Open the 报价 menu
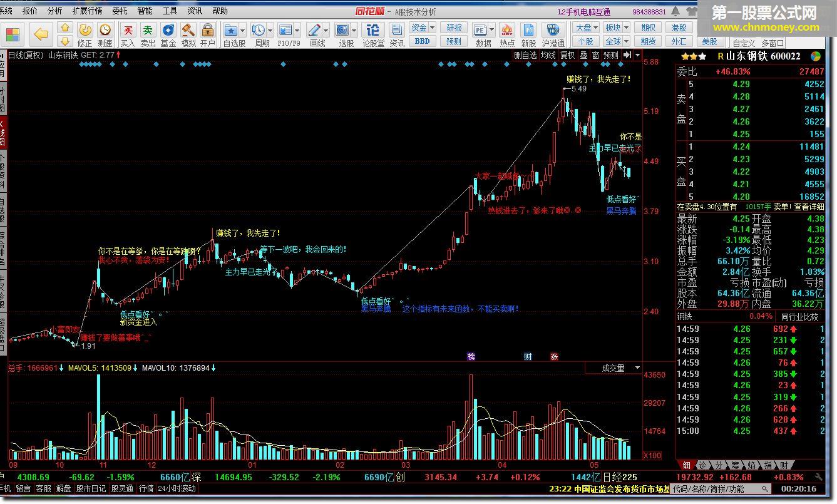The image size is (837, 504). click(x=29, y=11)
